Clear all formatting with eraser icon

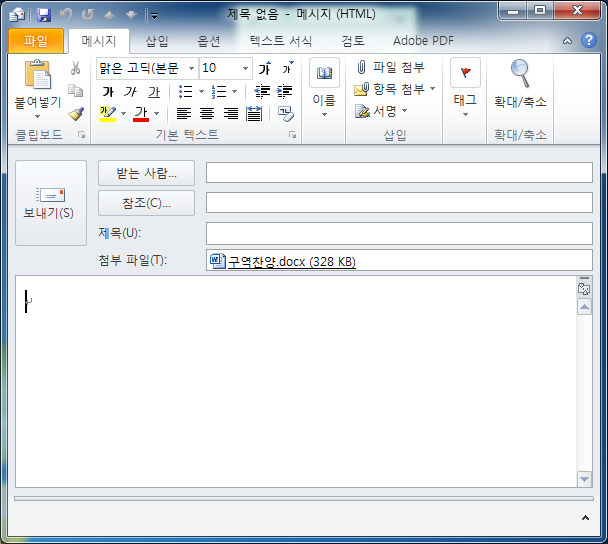click(x=286, y=114)
